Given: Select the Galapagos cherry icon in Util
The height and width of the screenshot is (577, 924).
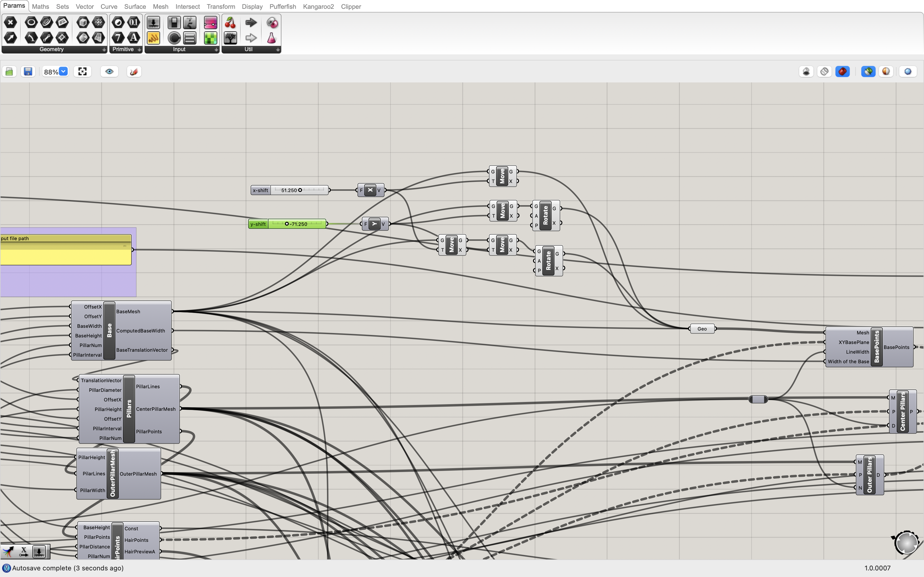Looking at the screenshot, I should pyautogui.click(x=230, y=22).
